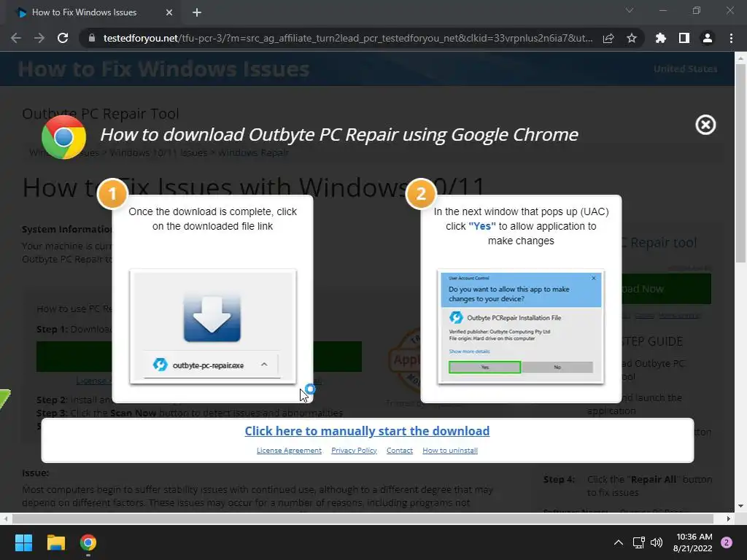
Task: Bookmark this page with the star
Action: [632, 38]
